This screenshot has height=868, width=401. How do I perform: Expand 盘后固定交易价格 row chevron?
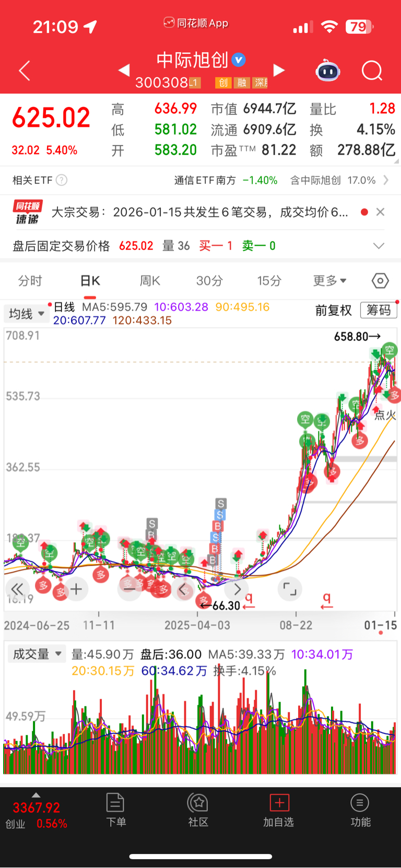[379, 246]
